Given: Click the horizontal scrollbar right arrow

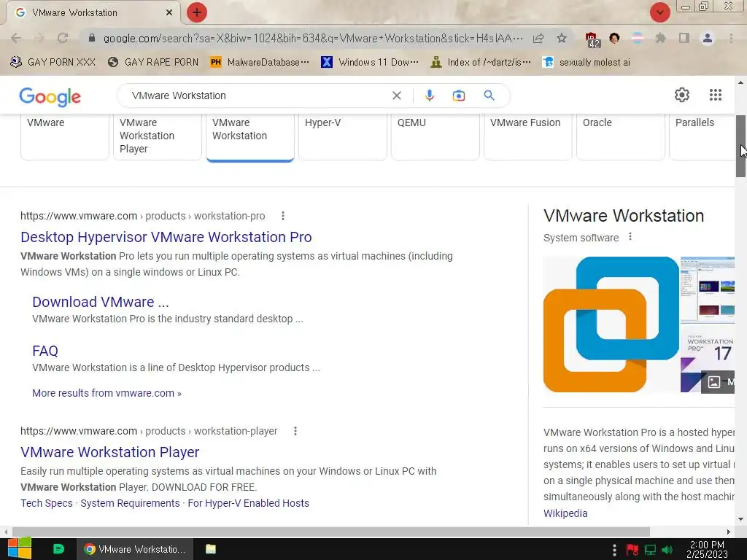Looking at the screenshot, I should point(729,532).
